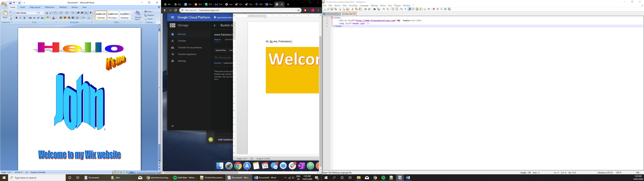Viewport: 644px width, 181px height.
Task: Toggle Bold formatting in Word ribbon
Action: pyautogui.click(x=16, y=18)
